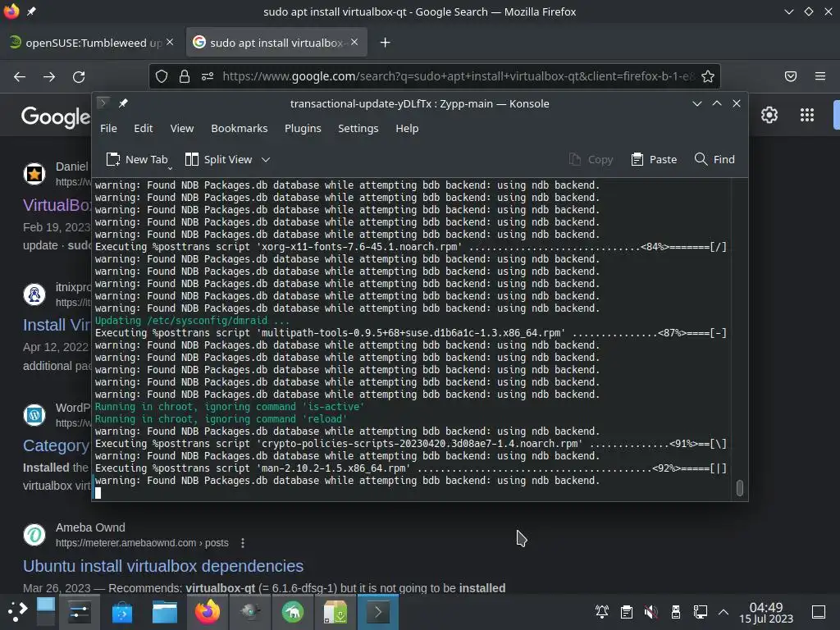The image size is (840, 630).
Task: Click the Copy button in Konsole toolbar
Action: pos(591,159)
